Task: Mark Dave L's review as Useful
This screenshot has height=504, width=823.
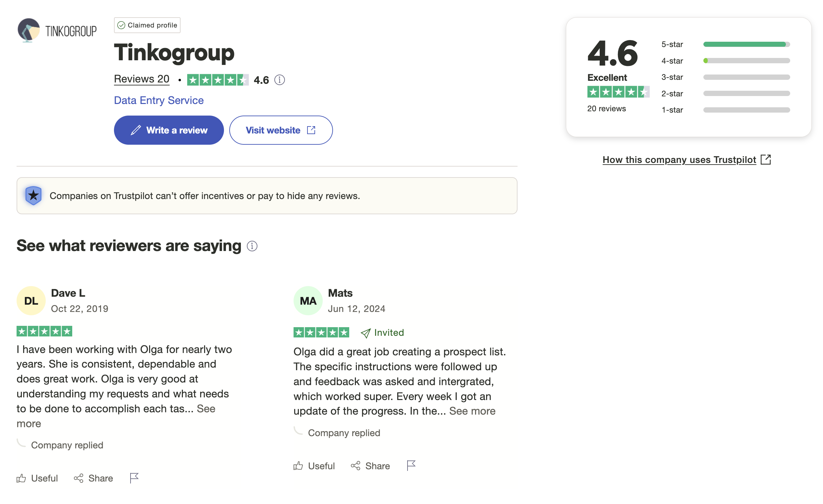Action: point(37,478)
